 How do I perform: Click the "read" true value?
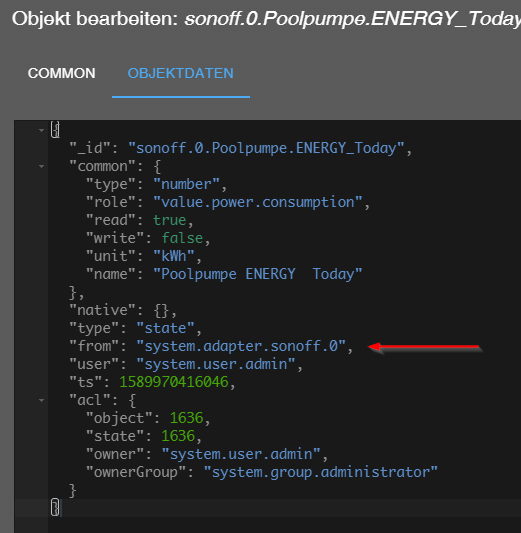point(170,220)
